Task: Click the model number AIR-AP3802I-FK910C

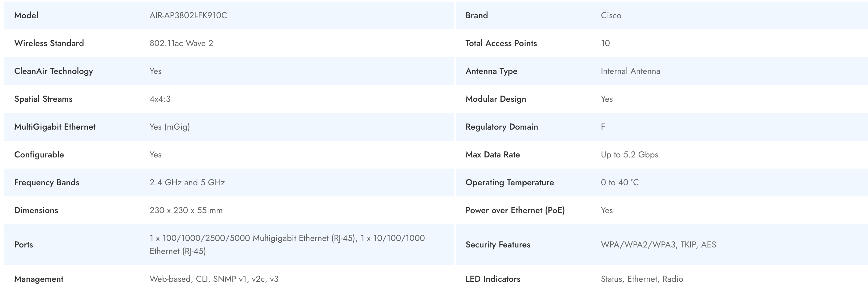Action: [x=188, y=15]
